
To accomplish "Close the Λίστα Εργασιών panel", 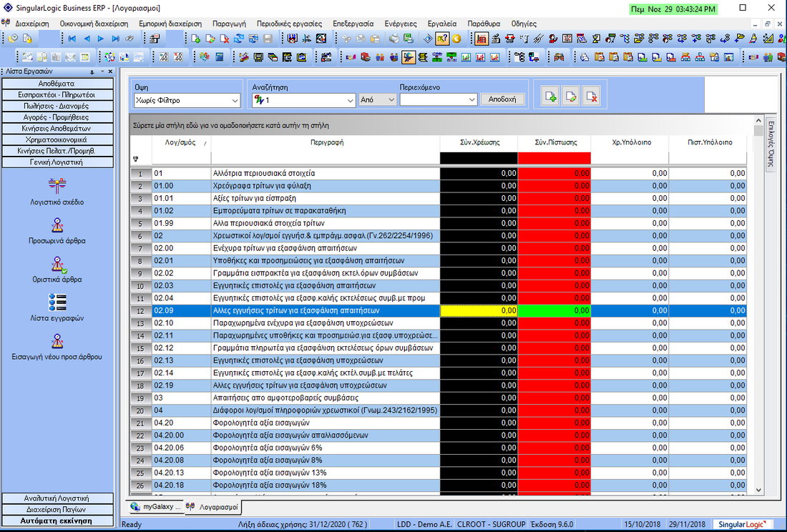I will pos(110,72).
